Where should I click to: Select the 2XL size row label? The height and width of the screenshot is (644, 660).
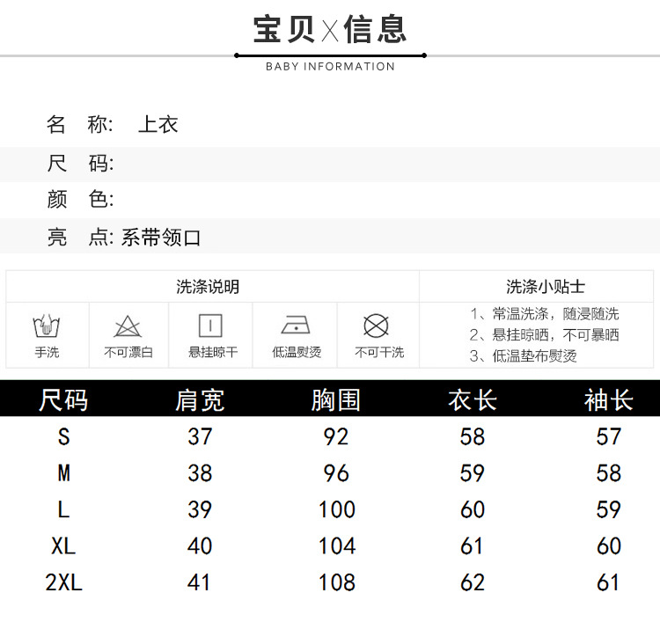(x=63, y=582)
